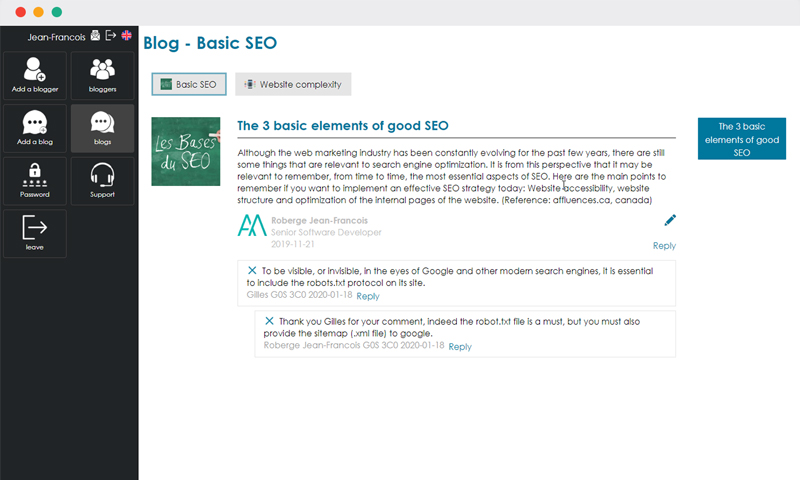Open the Support headset tile
The width and height of the screenshot is (800, 480).
(103, 181)
